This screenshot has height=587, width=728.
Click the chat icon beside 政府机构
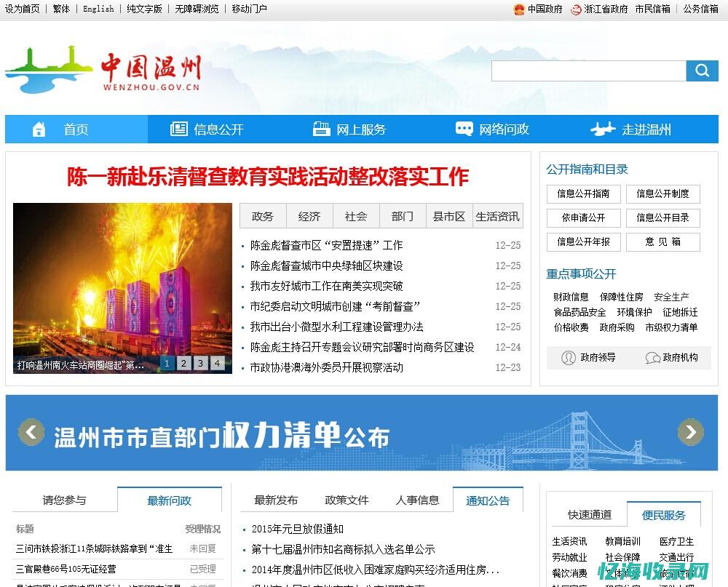click(x=653, y=357)
